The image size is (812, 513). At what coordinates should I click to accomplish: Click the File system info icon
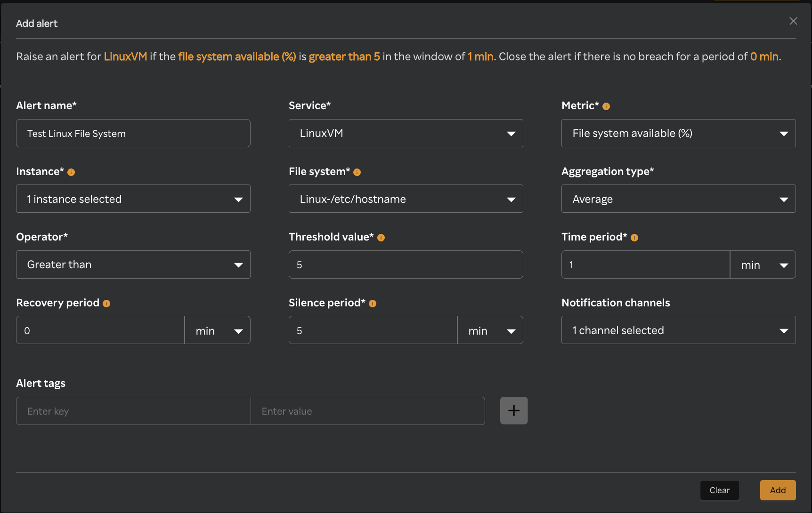[x=357, y=172]
